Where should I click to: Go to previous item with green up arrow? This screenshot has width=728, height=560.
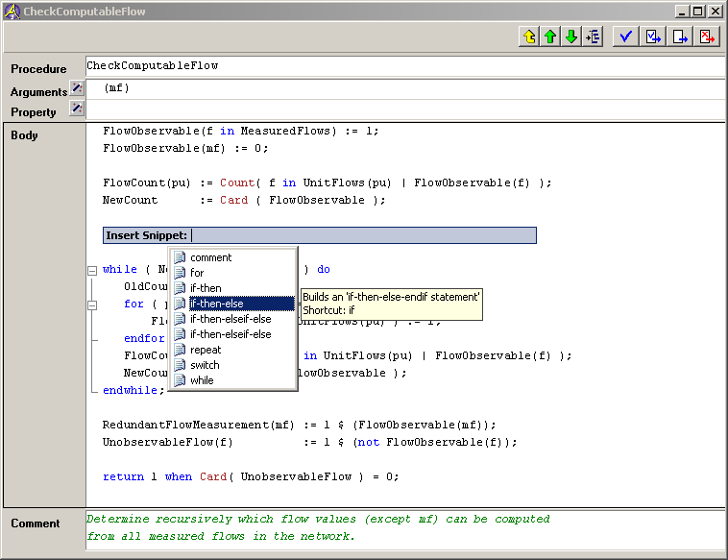tap(550, 37)
